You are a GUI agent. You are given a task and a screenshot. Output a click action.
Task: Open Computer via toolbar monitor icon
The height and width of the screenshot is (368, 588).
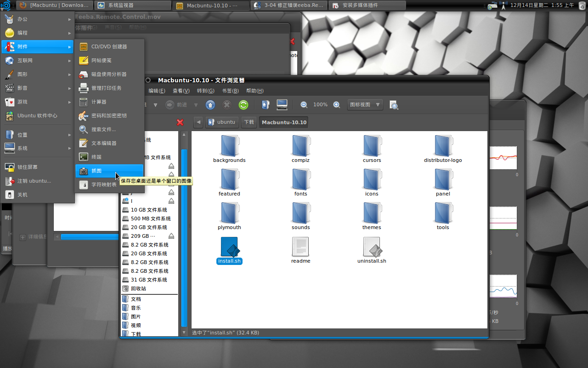point(282,105)
